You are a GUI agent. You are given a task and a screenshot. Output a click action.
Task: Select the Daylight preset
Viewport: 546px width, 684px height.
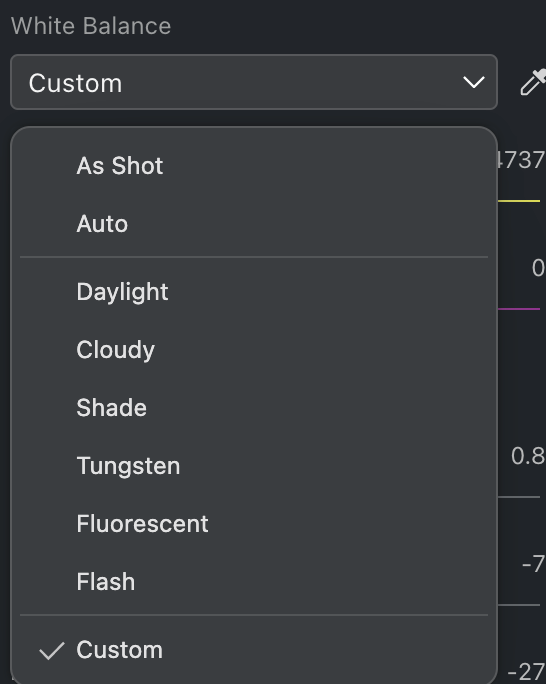(254, 291)
